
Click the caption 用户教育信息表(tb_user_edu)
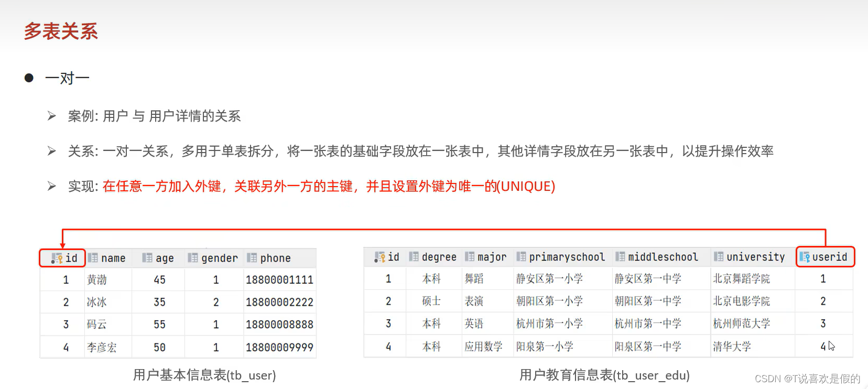[x=604, y=375]
